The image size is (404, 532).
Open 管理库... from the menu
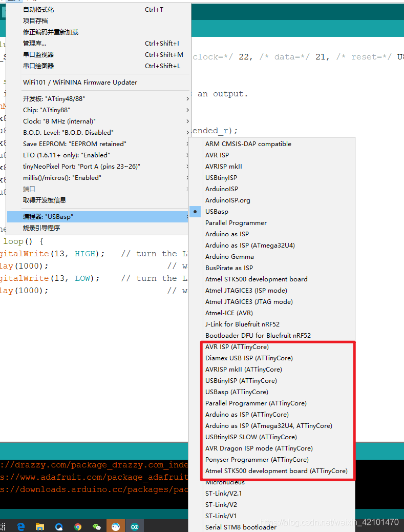[x=98, y=44]
